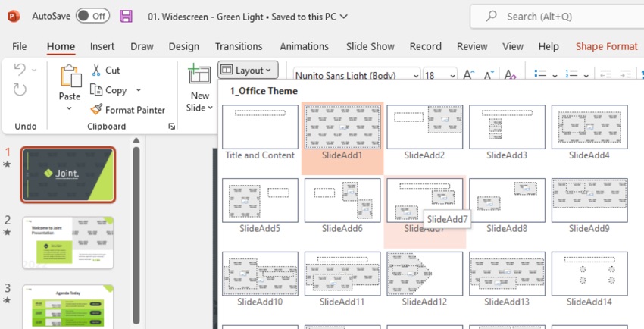The width and height of the screenshot is (644, 329).
Task: Choose the SlideAdd10 layout
Action: (x=260, y=279)
